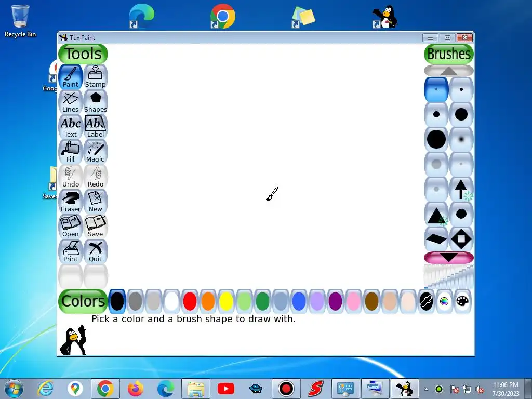Viewport: 532px width, 399px height.
Task: Choose the upward arrow brush
Action: (x=461, y=189)
